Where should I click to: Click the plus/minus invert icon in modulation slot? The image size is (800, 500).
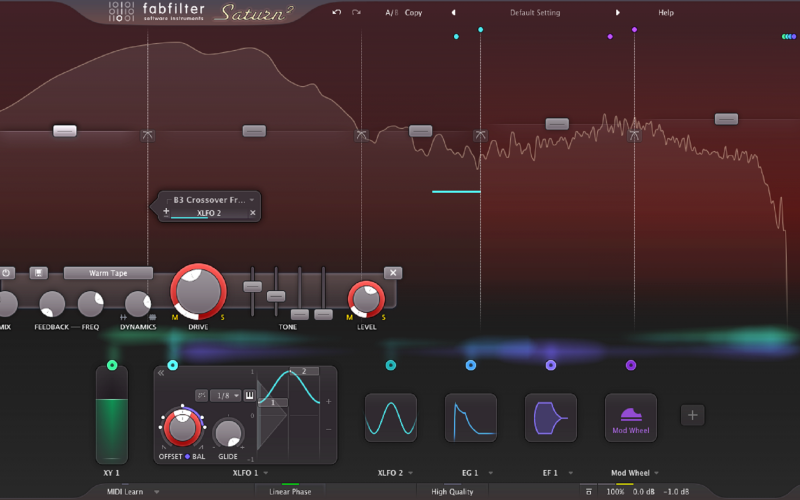click(x=166, y=212)
